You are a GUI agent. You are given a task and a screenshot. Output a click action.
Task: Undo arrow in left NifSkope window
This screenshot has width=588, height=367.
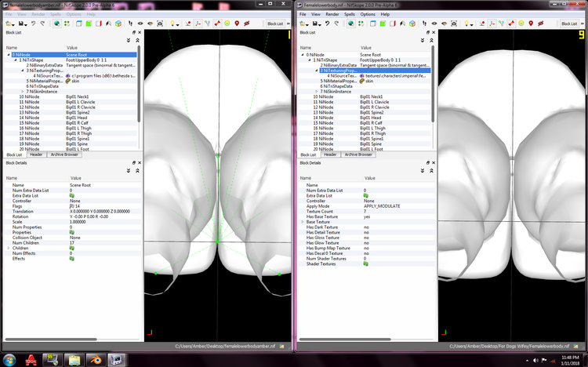[34, 24]
